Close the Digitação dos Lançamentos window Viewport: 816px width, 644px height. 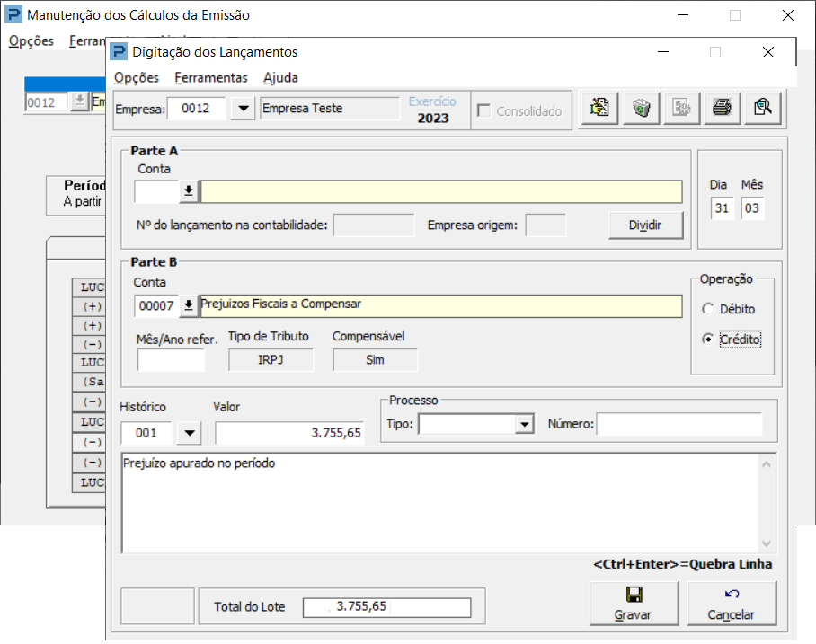point(768,52)
